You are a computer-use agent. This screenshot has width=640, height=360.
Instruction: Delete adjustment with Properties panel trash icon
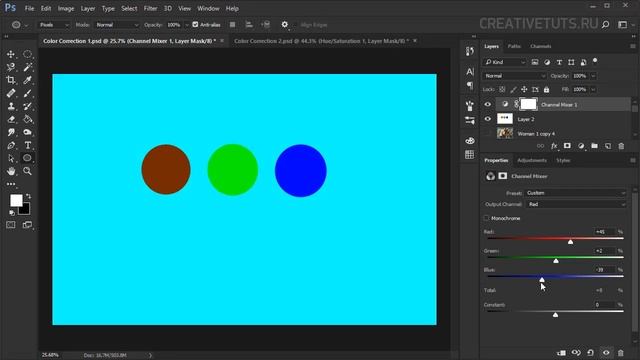coord(621,353)
